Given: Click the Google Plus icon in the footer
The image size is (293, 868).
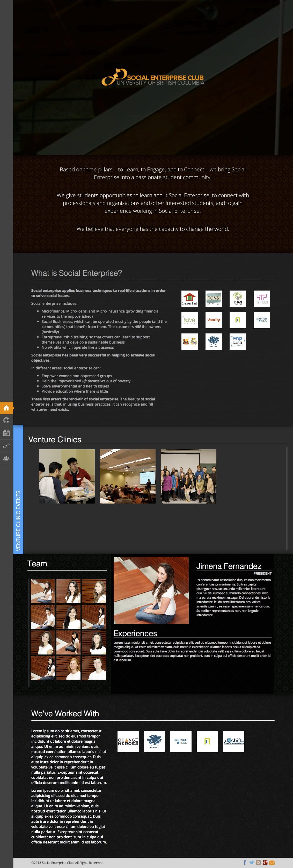Looking at the screenshot, I should [265, 862].
